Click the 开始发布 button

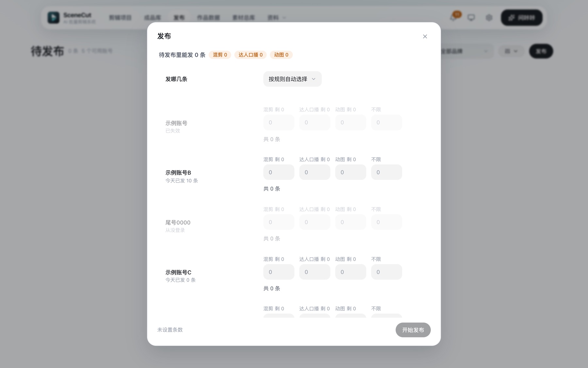pos(413,330)
